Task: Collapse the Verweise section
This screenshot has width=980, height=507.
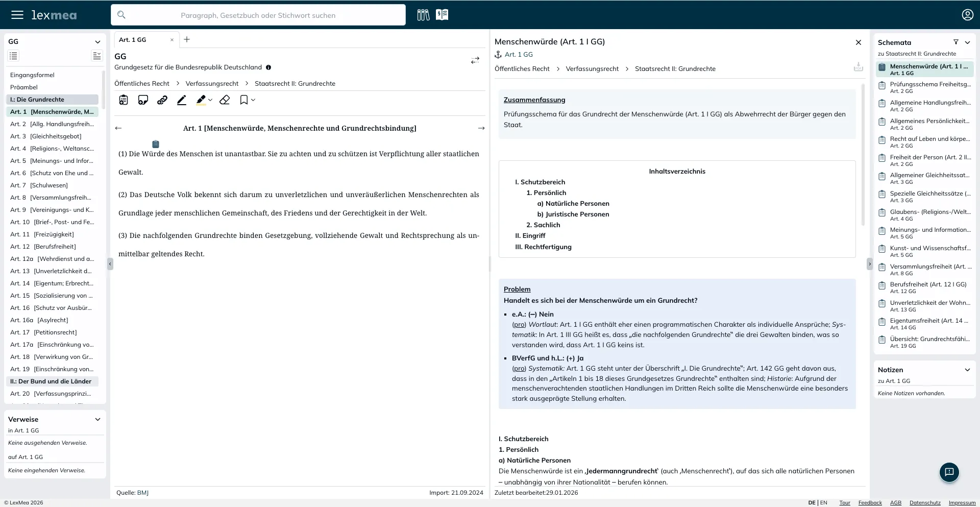Action: tap(97, 419)
